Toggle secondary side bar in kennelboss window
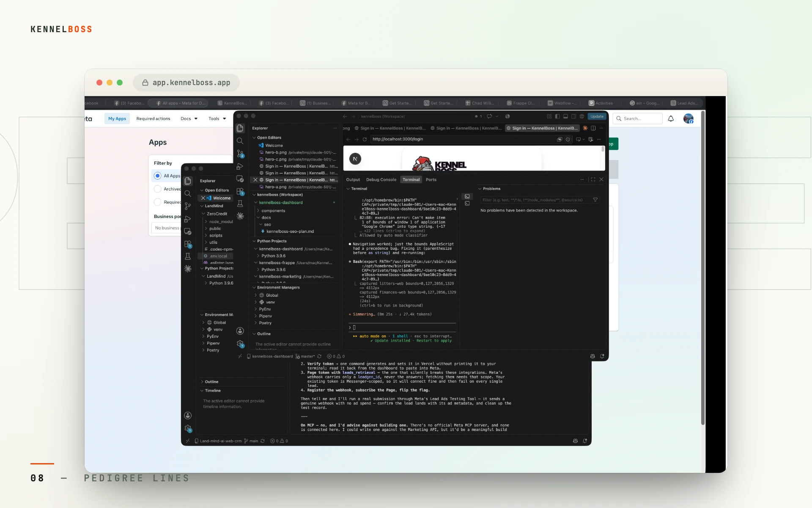Viewport: 812px width, 508px height. (573, 116)
